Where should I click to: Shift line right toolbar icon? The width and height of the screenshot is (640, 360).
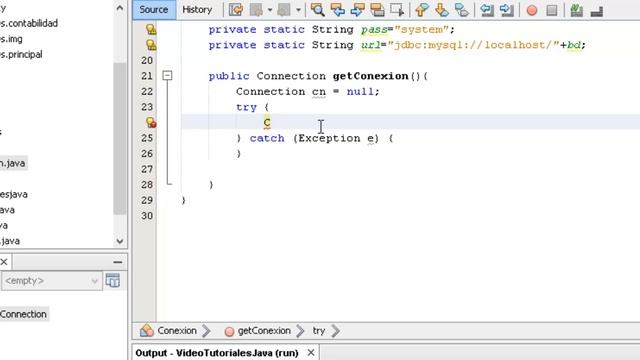[x=507, y=10]
